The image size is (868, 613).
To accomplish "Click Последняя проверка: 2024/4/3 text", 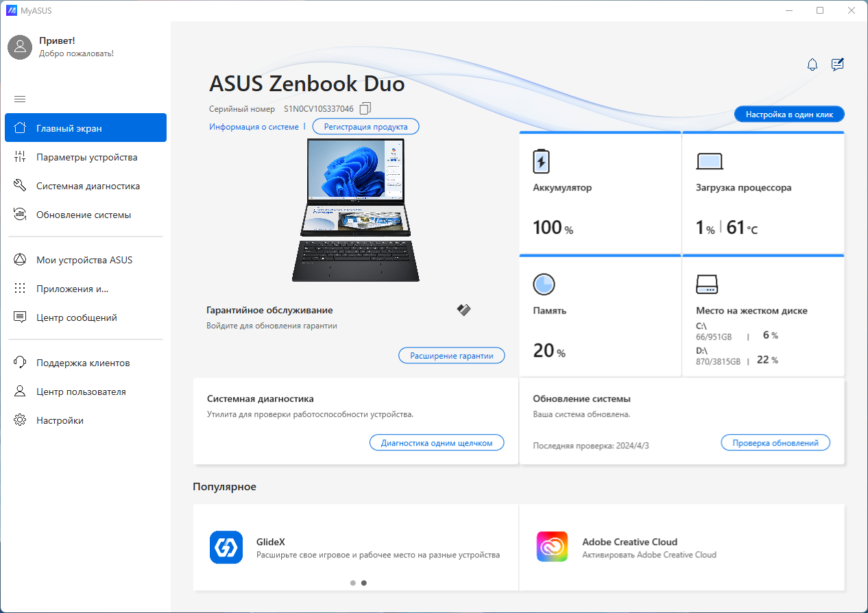I will pyautogui.click(x=591, y=446).
